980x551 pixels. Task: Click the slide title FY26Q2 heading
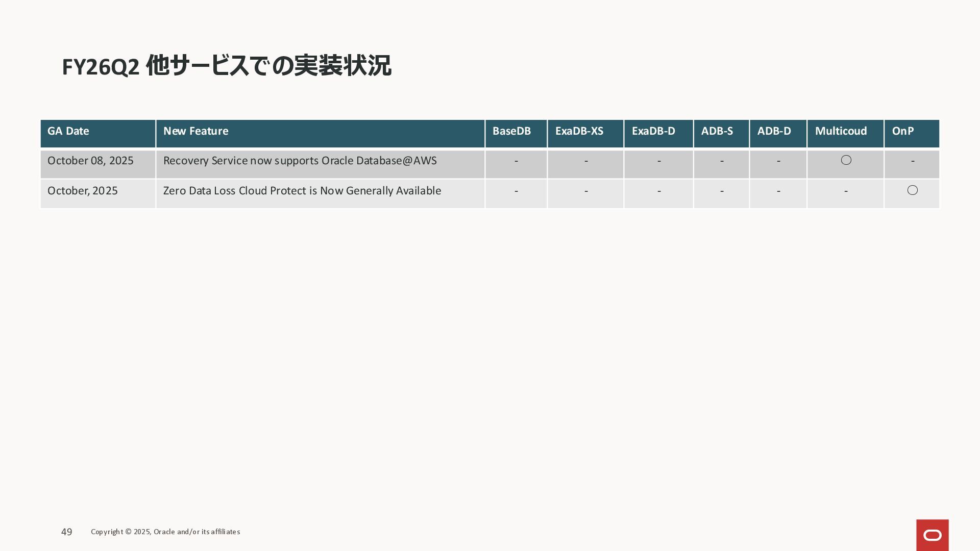tap(226, 66)
